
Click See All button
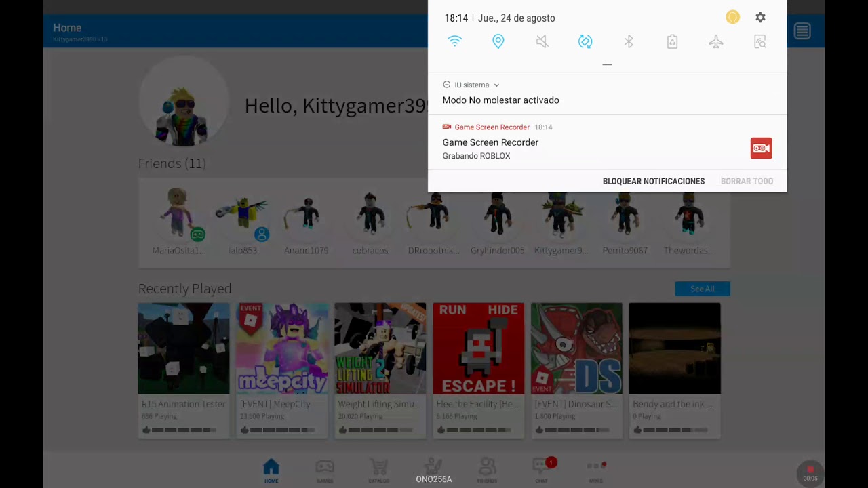click(x=702, y=289)
